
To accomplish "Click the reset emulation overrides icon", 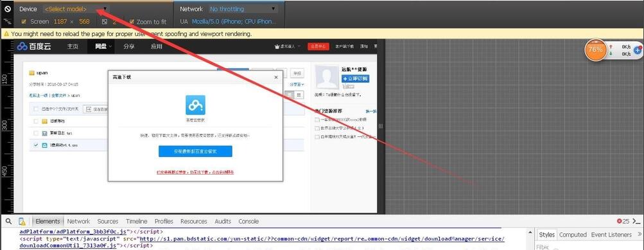I will [x=8, y=8].
